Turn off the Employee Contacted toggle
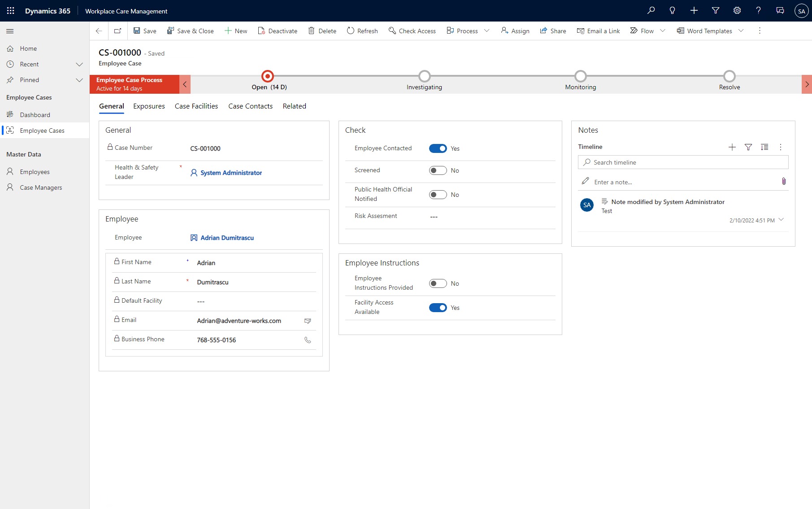The image size is (812, 509). 438,148
